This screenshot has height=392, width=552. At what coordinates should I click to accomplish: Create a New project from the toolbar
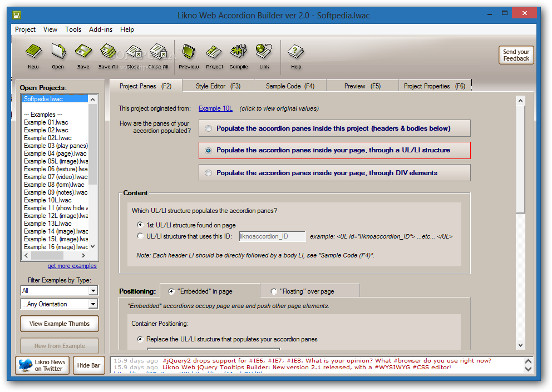tap(33, 56)
